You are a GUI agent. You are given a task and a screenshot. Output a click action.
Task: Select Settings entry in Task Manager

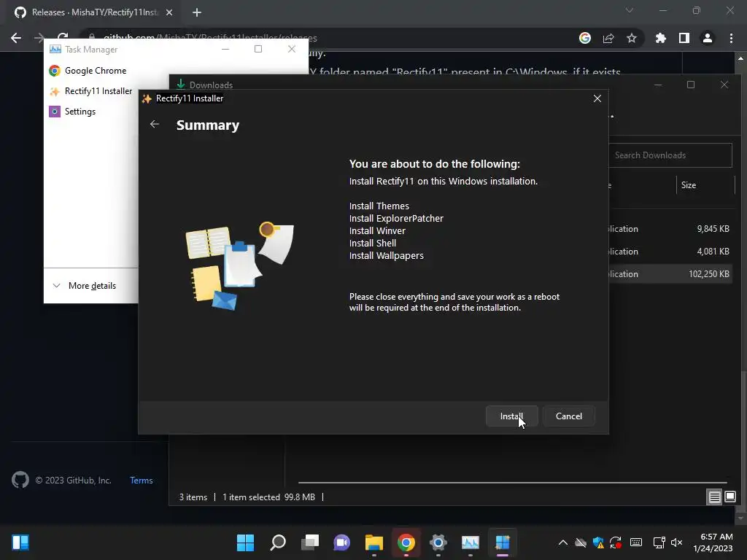[x=73, y=112]
